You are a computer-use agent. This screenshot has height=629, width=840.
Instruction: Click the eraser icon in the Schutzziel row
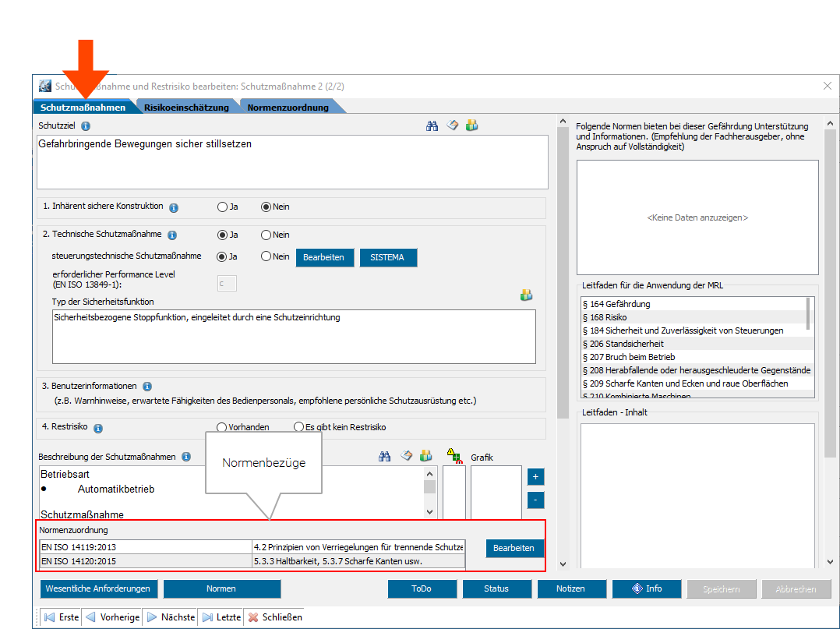452,125
